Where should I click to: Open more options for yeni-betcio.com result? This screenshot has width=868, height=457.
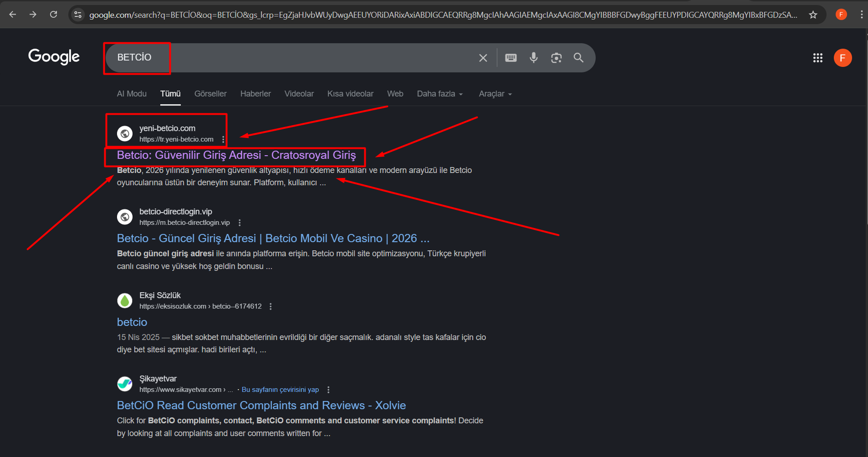pos(223,139)
